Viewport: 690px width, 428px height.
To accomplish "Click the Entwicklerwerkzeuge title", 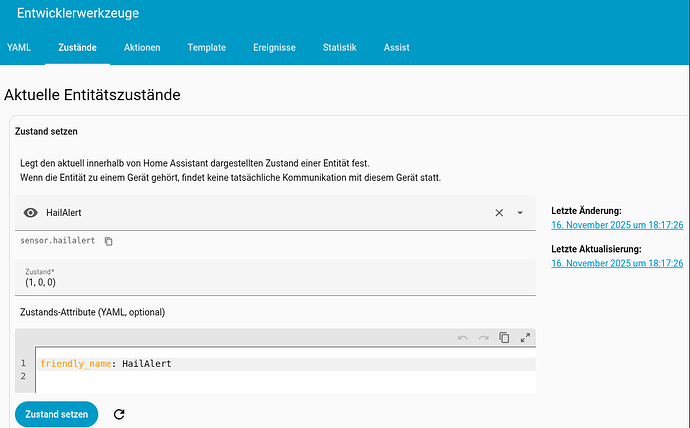I will point(78,13).
